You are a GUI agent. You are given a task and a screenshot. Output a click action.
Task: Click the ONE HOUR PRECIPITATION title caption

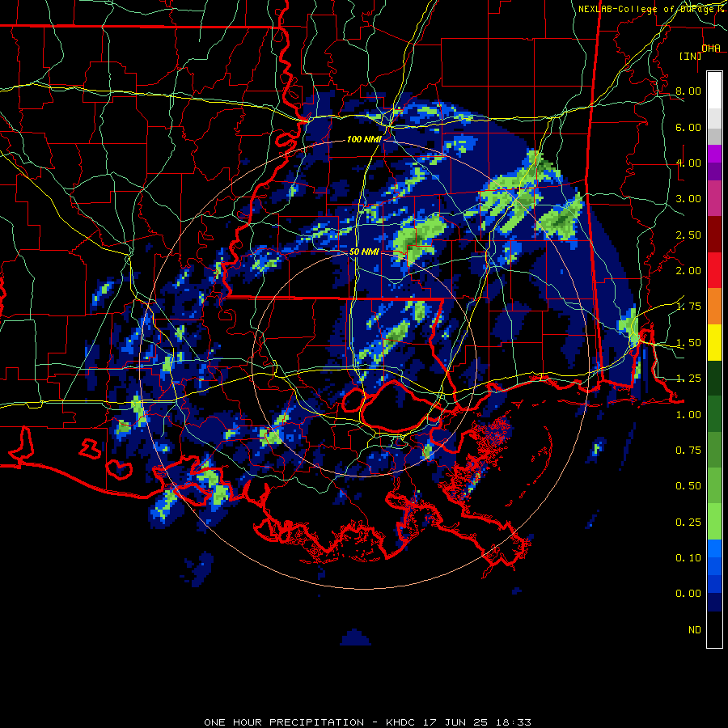point(367,722)
